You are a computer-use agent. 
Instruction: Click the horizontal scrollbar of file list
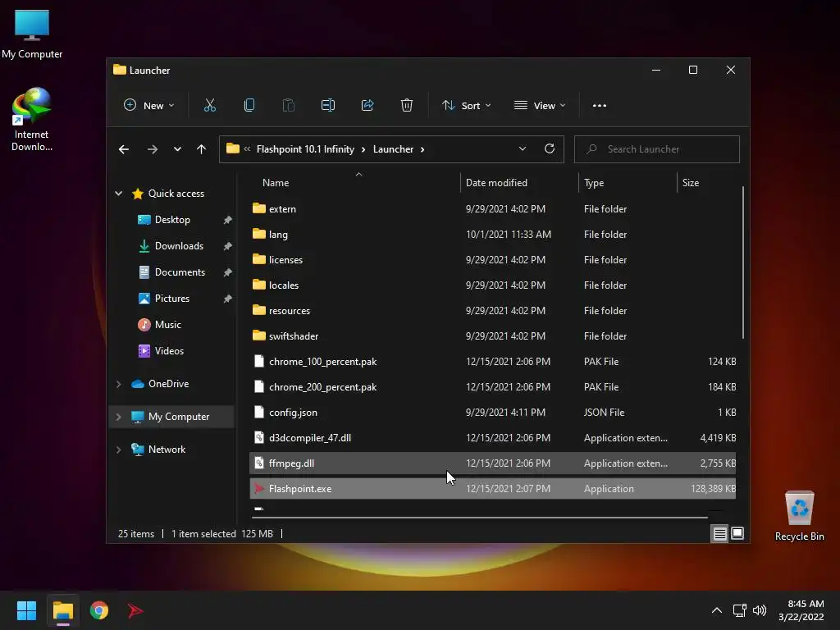click(479, 518)
